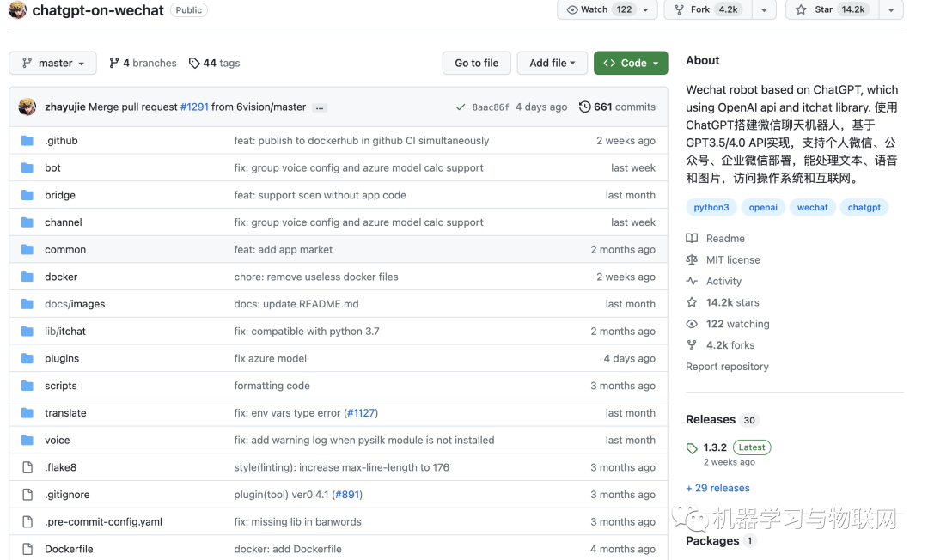Click the zhayujie avatar in commit bar
The width and height of the screenshot is (928, 560).
tap(27, 107)
